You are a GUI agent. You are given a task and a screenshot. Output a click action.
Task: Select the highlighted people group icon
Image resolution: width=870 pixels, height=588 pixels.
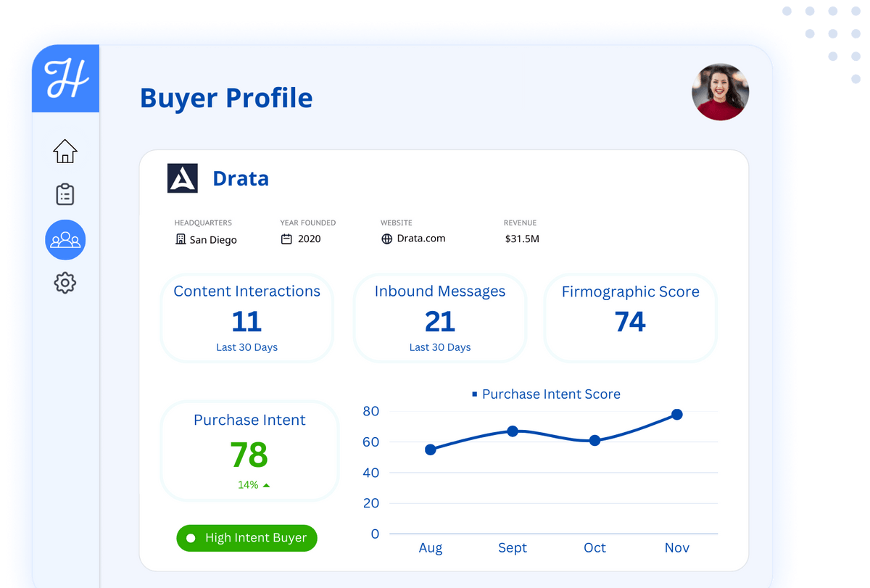click(65, 239)
